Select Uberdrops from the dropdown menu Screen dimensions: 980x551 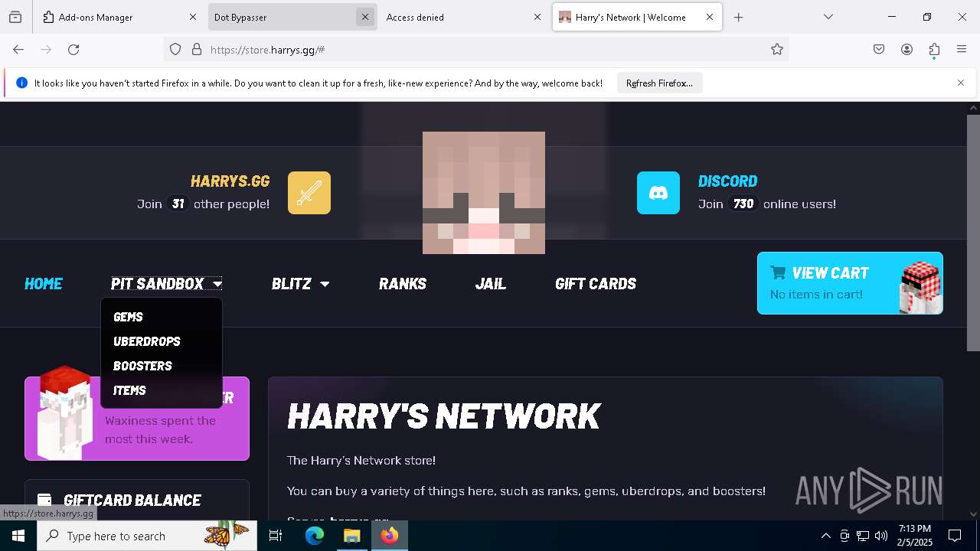(x=147, y=341)
